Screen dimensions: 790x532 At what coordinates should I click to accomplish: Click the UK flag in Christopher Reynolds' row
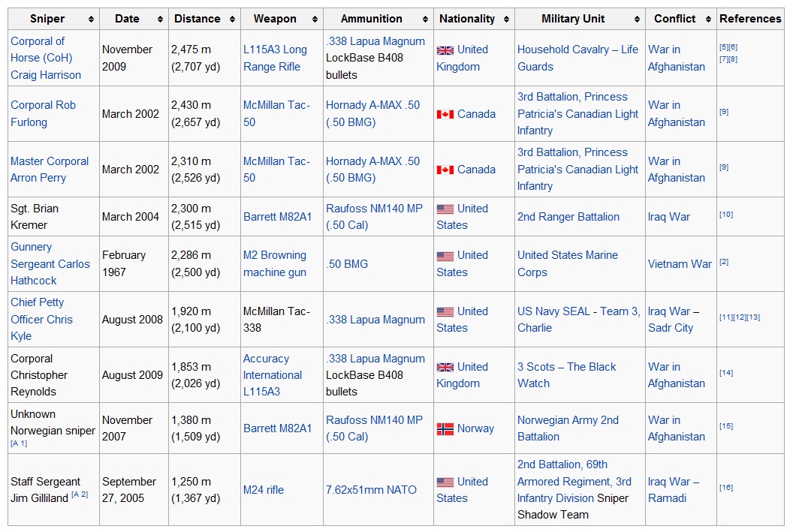pos(445,368)
